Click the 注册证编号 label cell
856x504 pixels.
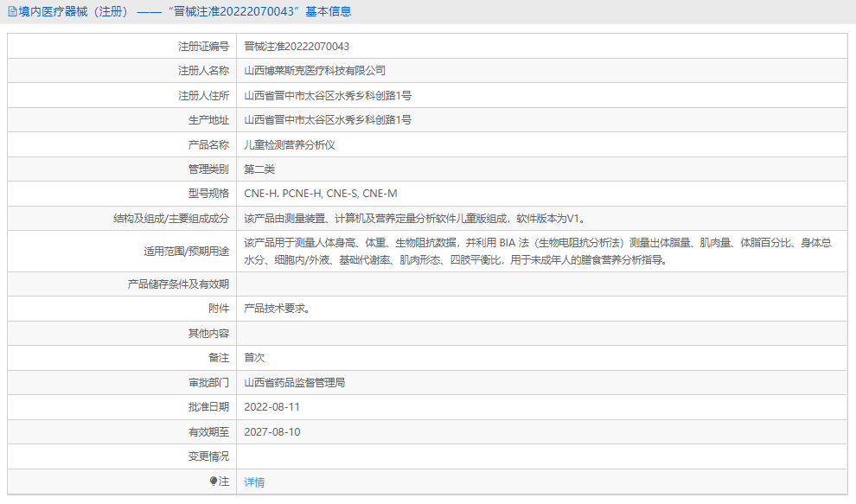click(x=204, y=47)
